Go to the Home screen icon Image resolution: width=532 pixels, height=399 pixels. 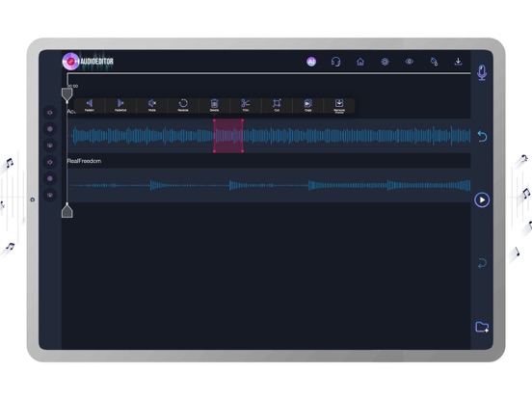pos(360,62)
